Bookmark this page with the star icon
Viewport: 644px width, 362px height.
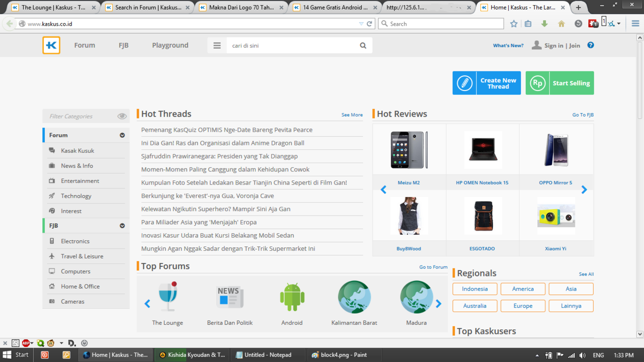[514, 24]
